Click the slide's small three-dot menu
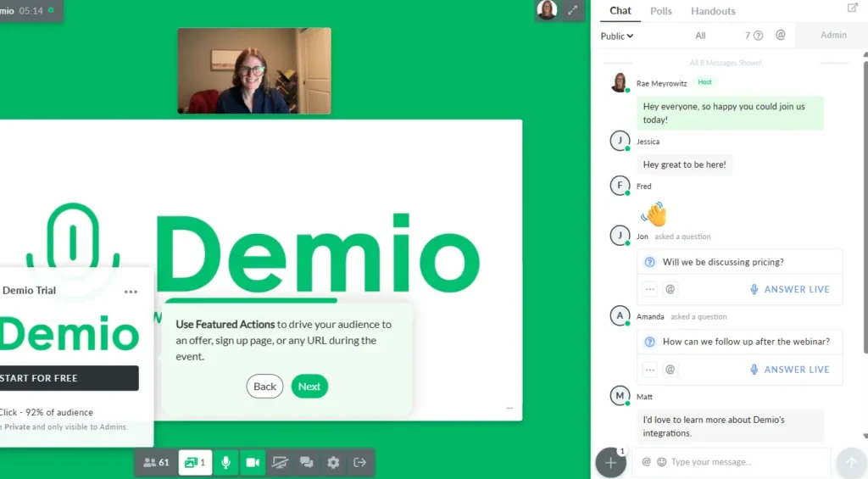Screen dimensions: 868x479 click(x=509, y=408)
